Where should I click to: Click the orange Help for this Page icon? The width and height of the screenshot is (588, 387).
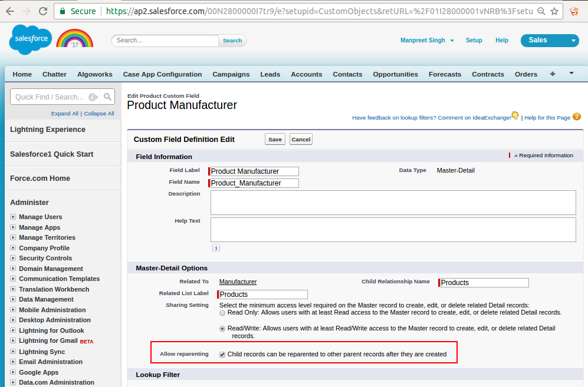click(577, 117)
